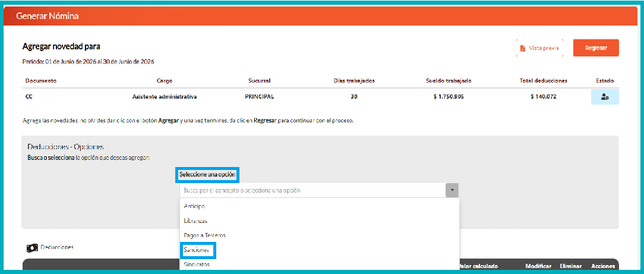The image size is (644, 274).
Task: Click the Deducciones money icon
Action: tap(32, 248)
